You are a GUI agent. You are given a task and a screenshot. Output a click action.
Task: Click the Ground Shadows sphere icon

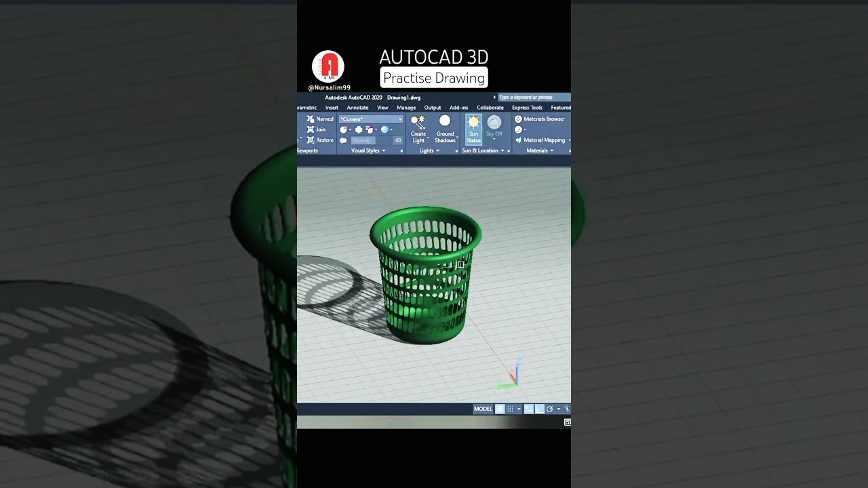[445, 121]
